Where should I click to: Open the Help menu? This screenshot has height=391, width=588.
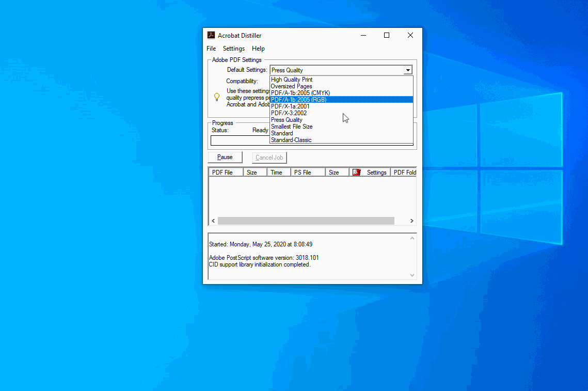pos(258,49)
